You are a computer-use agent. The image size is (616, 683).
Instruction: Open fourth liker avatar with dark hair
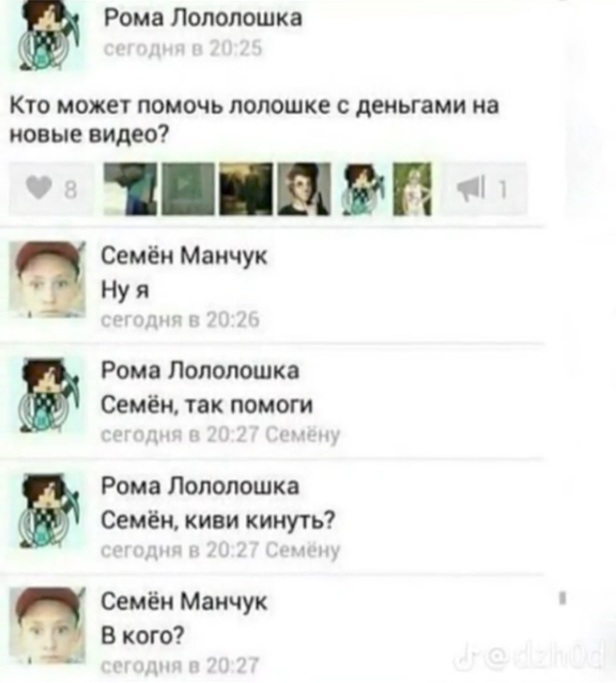[x=304, y=189]
